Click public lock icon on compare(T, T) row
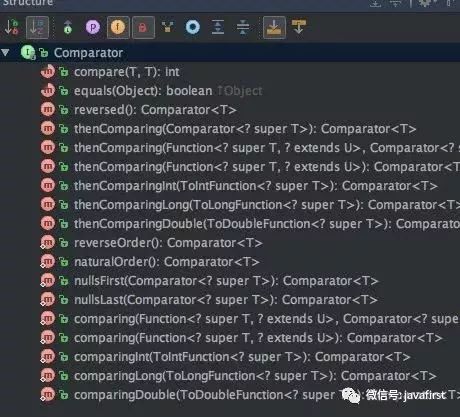 click(64, 72)
